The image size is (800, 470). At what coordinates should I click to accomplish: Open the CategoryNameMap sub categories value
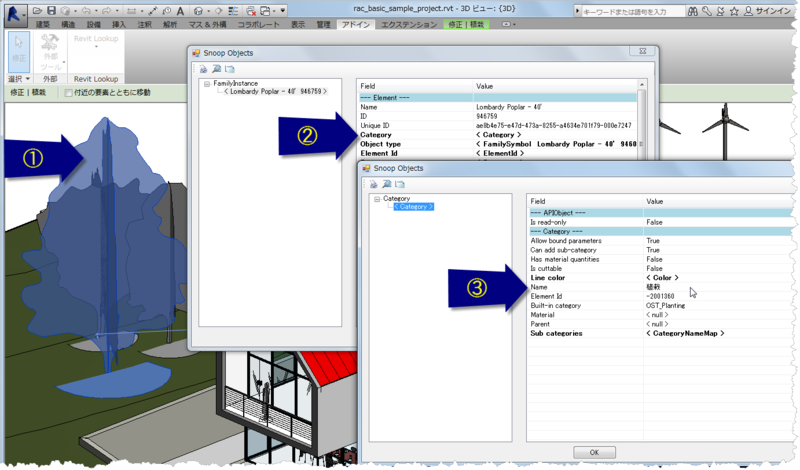pos(685,334)
